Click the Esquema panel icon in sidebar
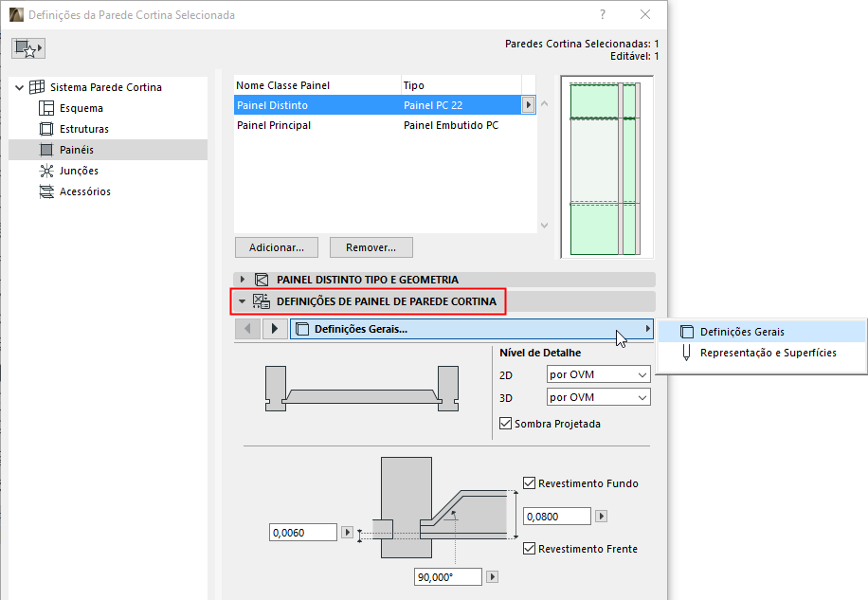 point(46,107)
